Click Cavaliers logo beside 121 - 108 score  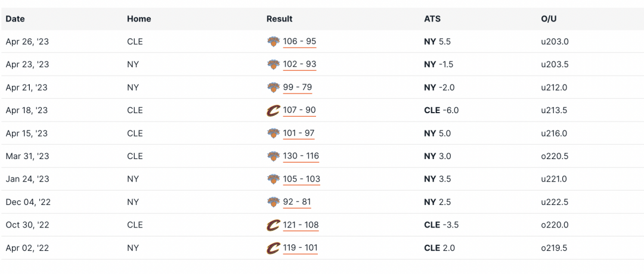[x=273, y=225]
